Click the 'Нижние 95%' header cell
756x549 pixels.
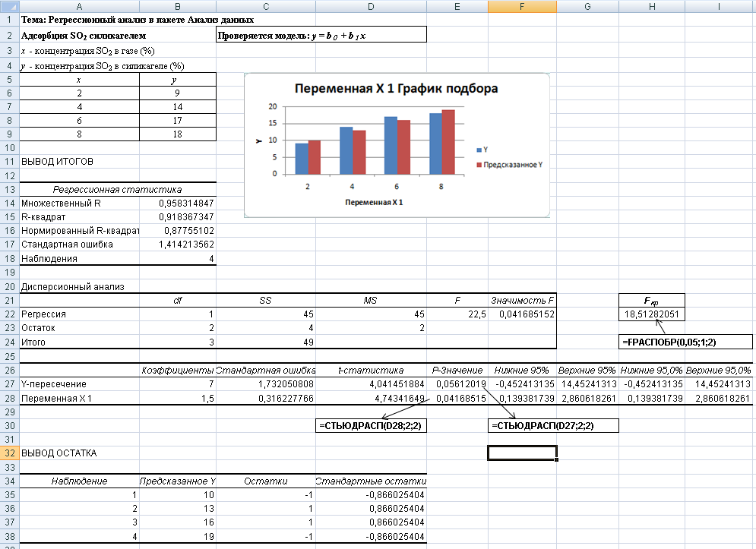[522, 371]
